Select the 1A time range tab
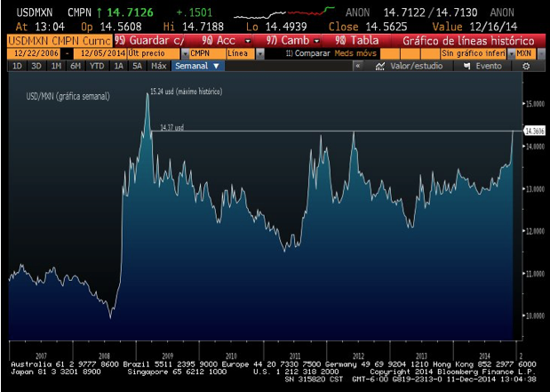The height and width of the screenshot is (392, 550). point(118,66)
